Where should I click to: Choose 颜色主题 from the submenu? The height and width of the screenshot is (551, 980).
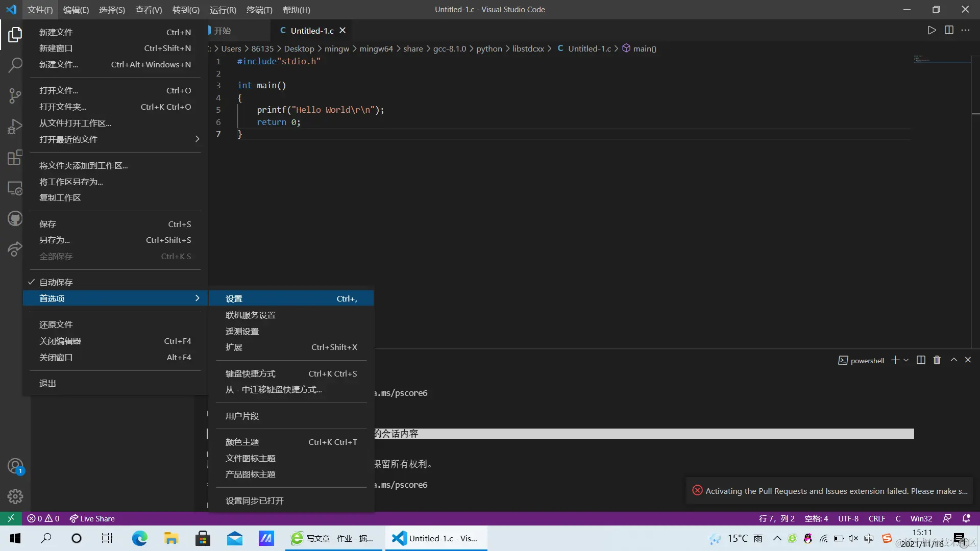(x=242, y=442)
